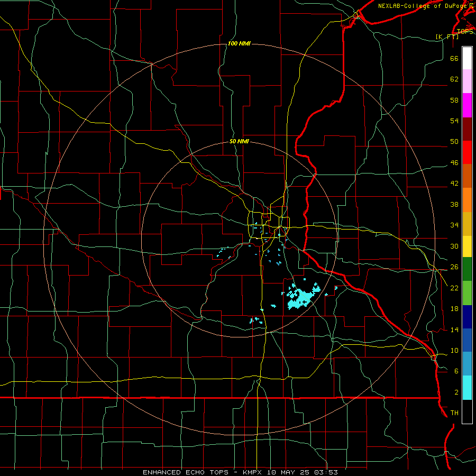476x476 pixels.
Task: Click the TOPS legend heading
Action: [x=465, y=32]
